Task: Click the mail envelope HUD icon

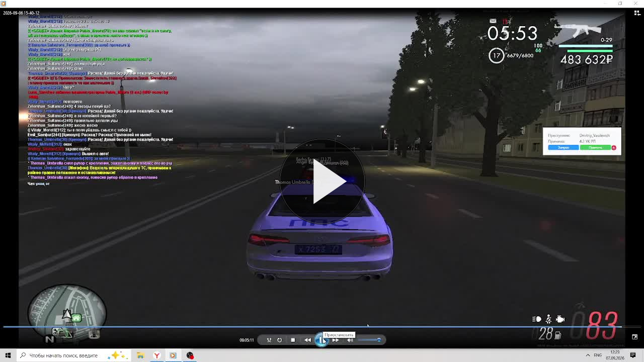Action: pyautogui.click(x=493, y=21)
